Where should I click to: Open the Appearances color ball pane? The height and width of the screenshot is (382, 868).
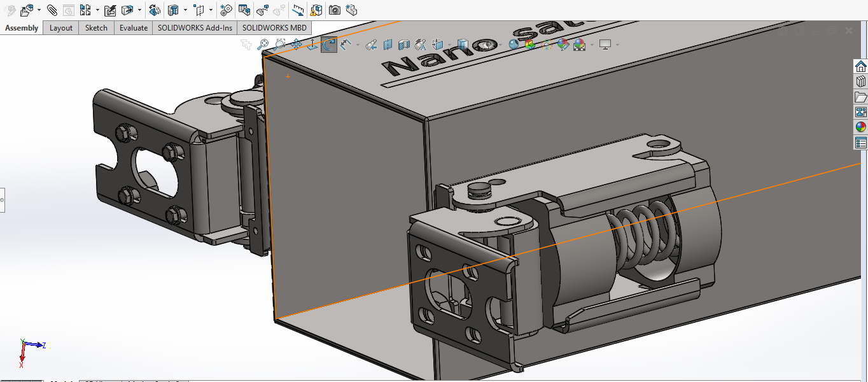click(861, 127)
